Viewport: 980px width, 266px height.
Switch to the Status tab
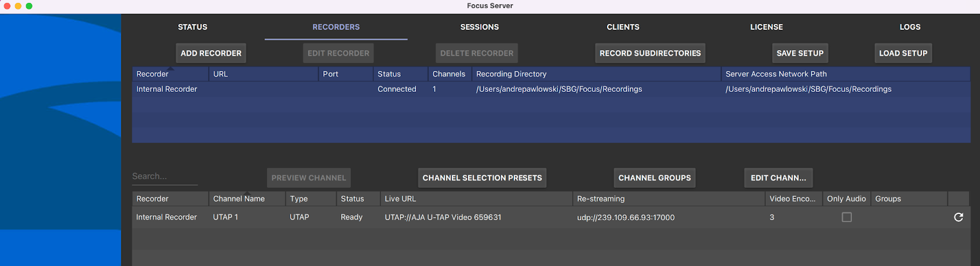[192, 27]
